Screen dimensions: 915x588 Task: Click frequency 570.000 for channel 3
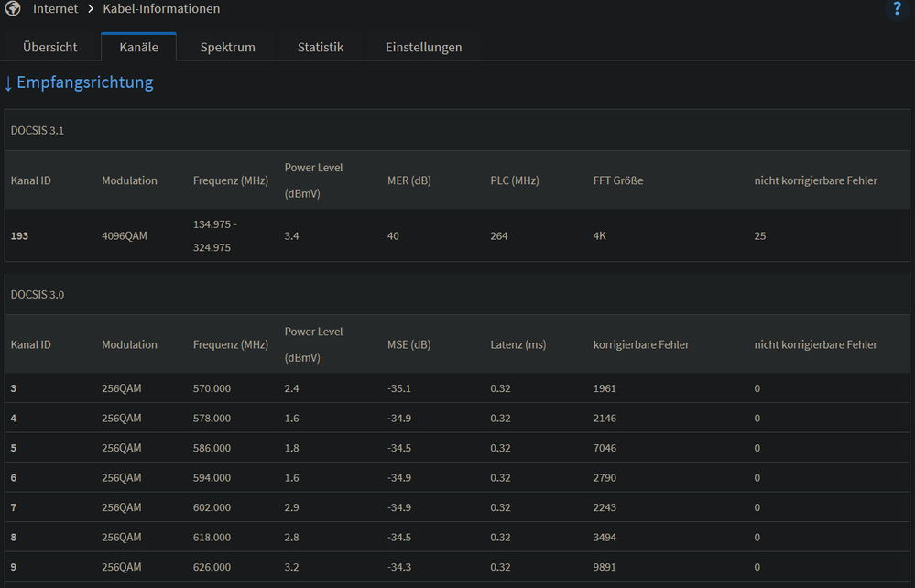tap(212, 388)
